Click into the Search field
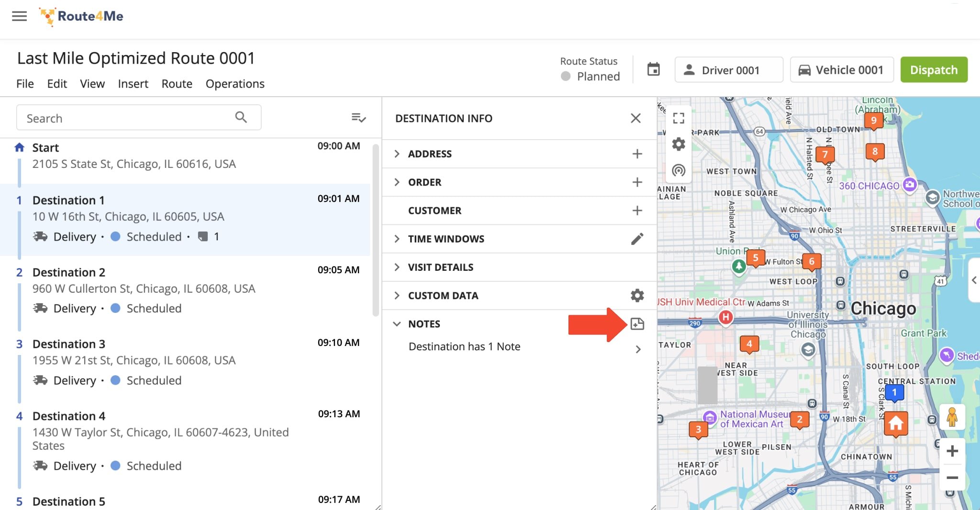Image resolution: width=980 pixels, height=510 pixels. [x=139, y=118]
